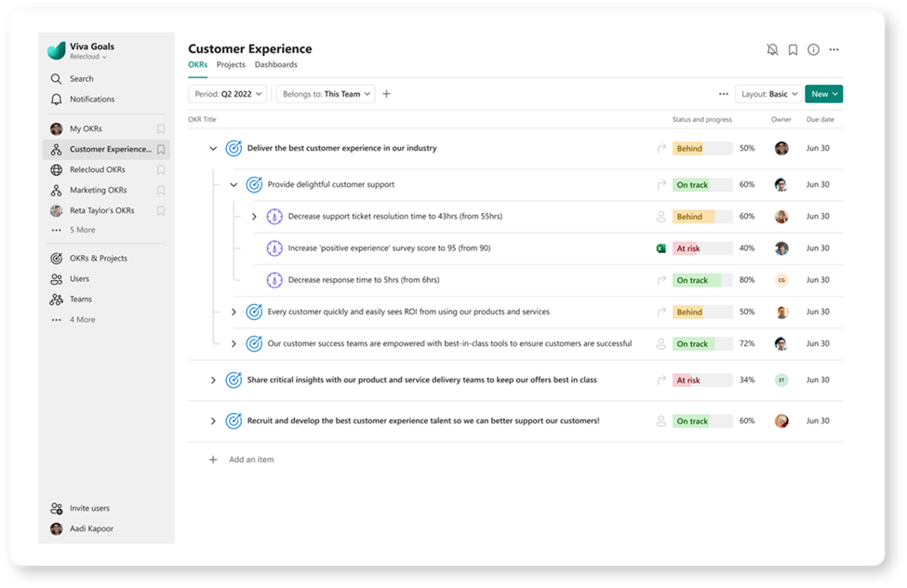Toggle bookmark pin for My OKRs
This screenshot has width=907, height=588.
click(161, 129)
